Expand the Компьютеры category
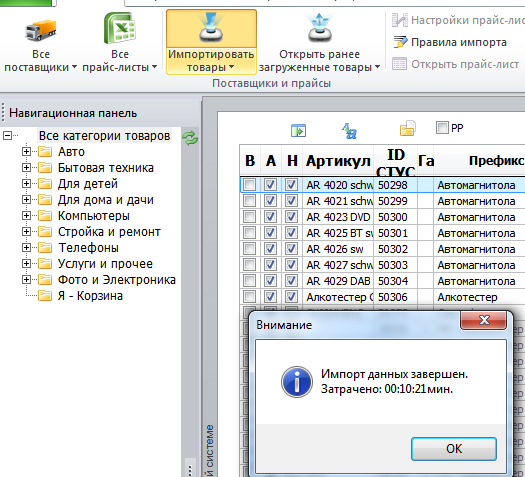 [x=26, y=216]
